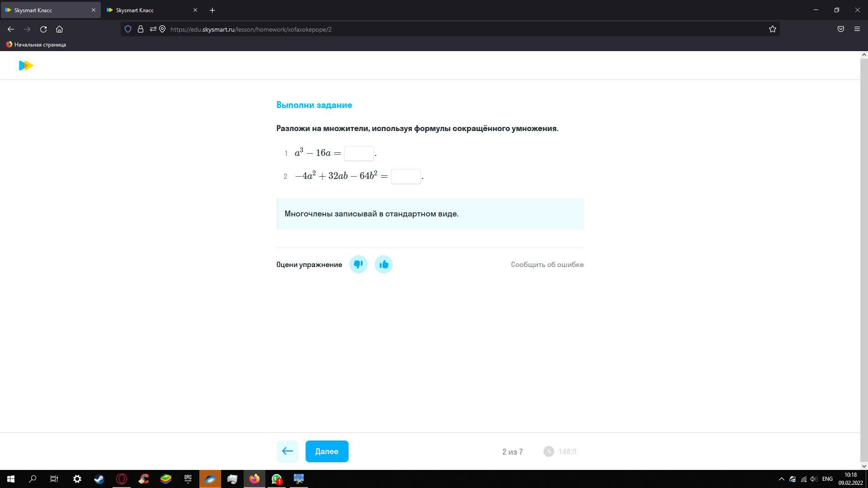Viewport: 868px width, 488px height.
Task: Click answer field for second equation
Action: point(406,176)
